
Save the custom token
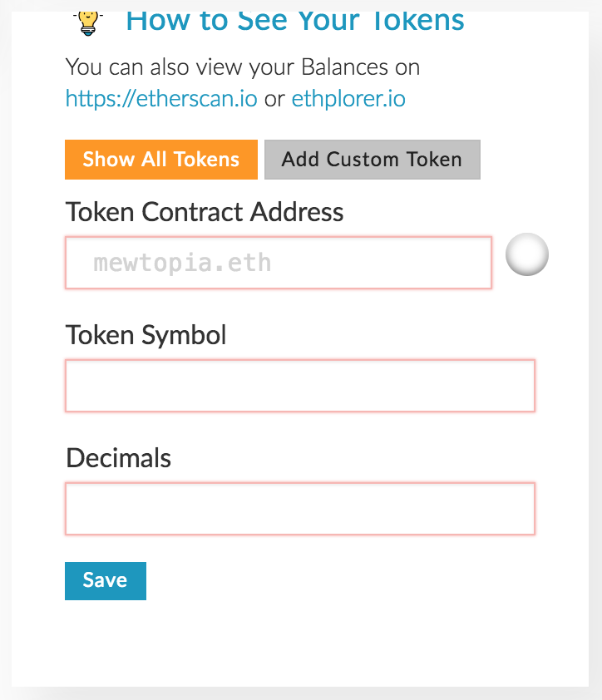pyautogui.click(x=106, y=580)
